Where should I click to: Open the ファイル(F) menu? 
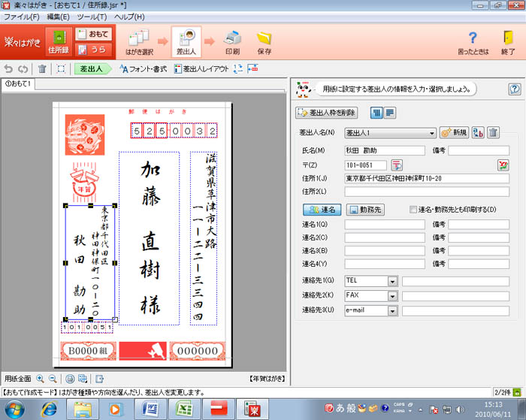click(23, 16)
